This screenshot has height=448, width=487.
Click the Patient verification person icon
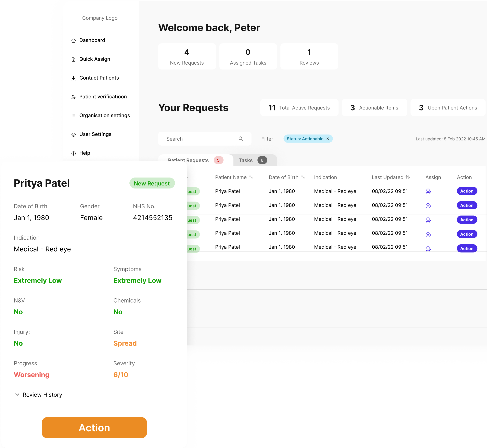pos(74,97)
